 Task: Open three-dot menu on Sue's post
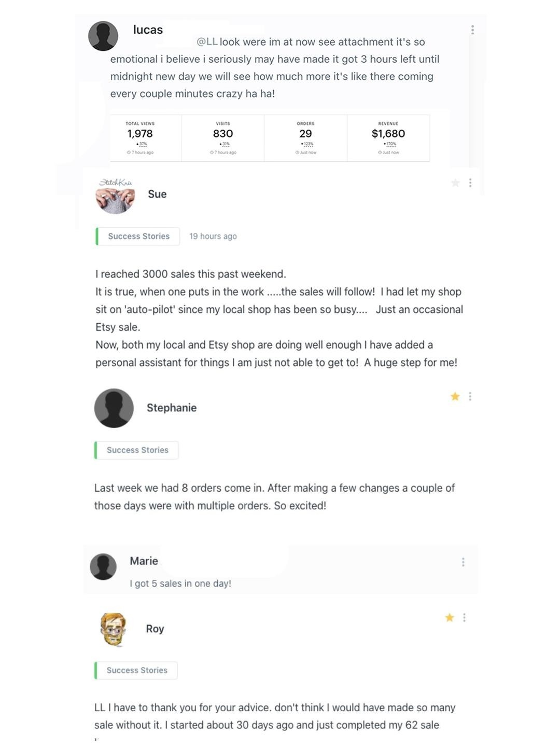click(x=470, y=183)
